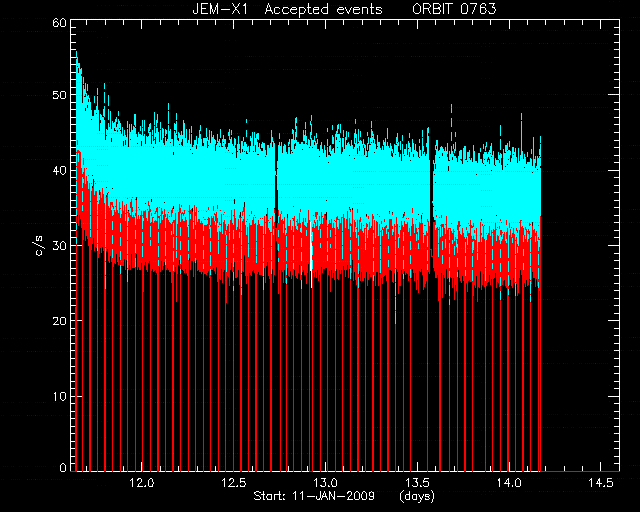Click the x-axis tick label 14.0
640x512 pixels.
[509, 483]
